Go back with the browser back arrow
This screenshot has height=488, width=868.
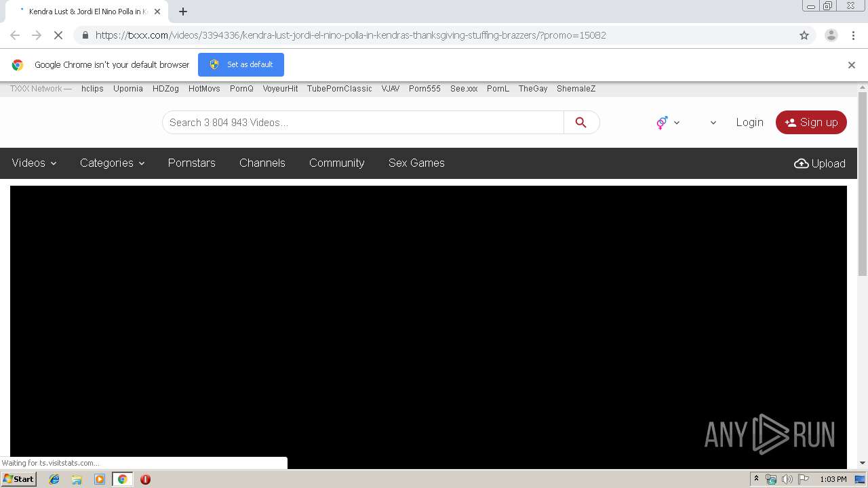15,35
